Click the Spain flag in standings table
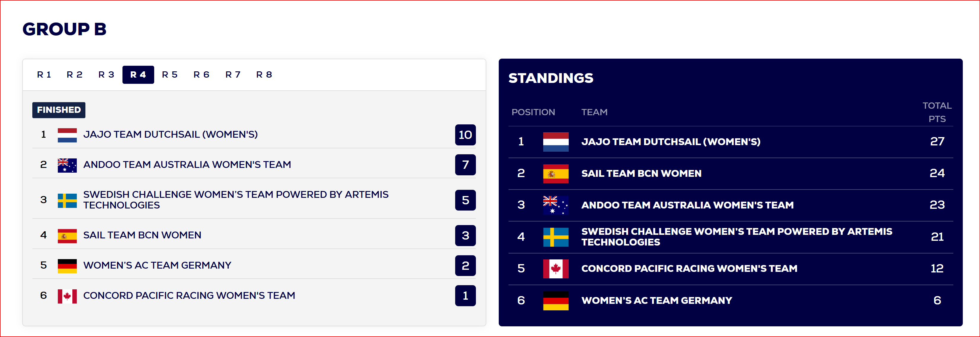The image size is (980, 337). [x=555, y=174]
